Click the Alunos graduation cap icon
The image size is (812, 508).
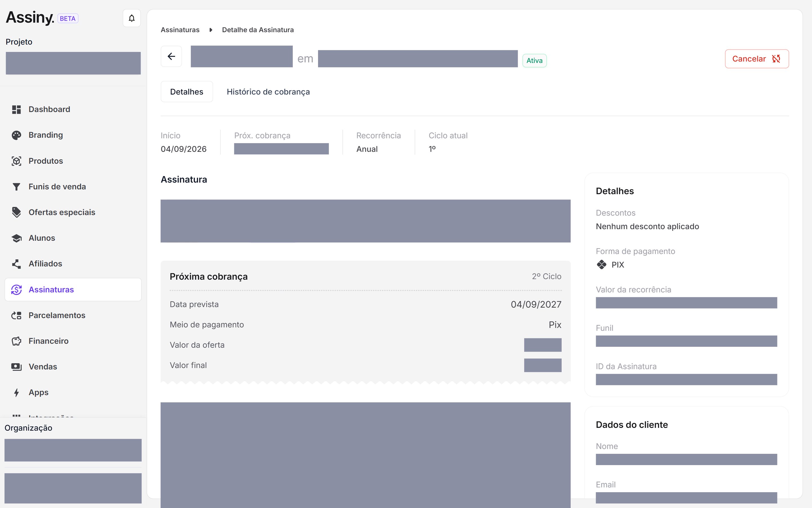(x=16, y=238)
